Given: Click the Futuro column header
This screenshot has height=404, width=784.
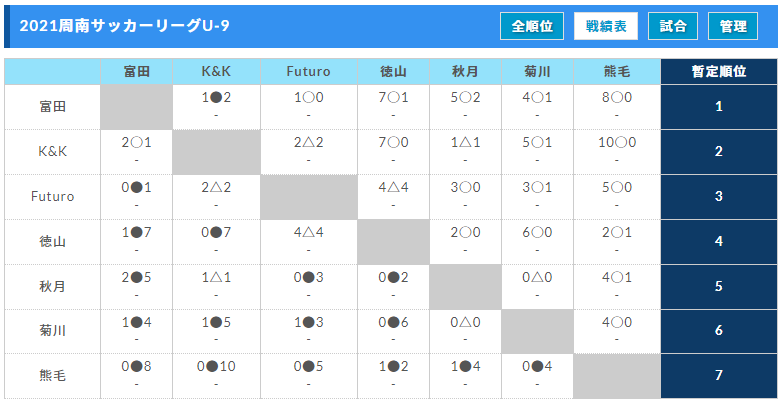Looking at the screenshot, I should coord(308,72).
